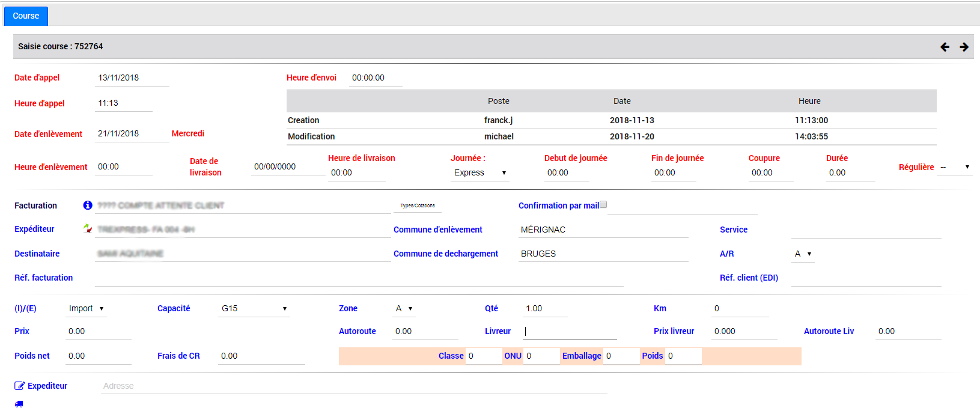The image size is (980, 414).
Task: Click the franck.j Creation poste cell
Action: point(499,120)
